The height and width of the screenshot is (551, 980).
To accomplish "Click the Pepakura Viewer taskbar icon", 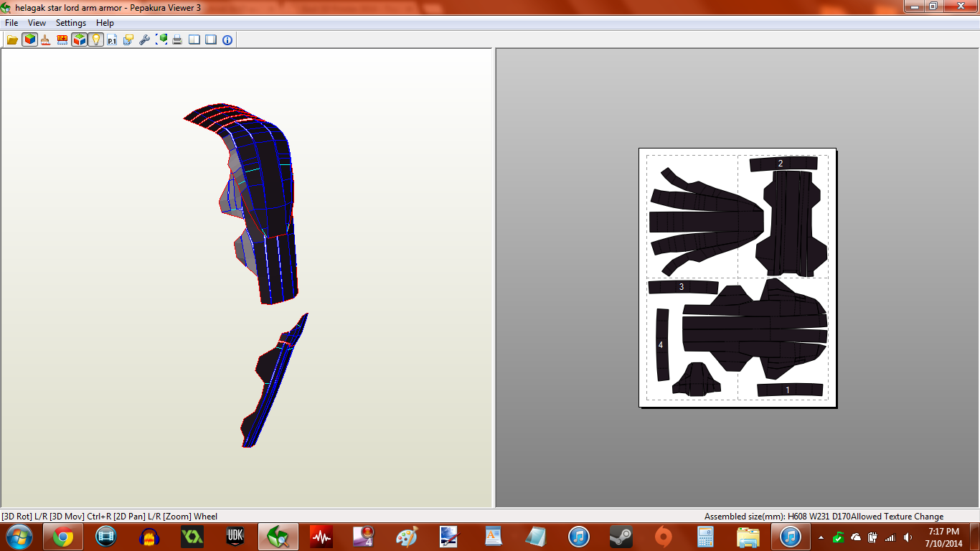I will pyautogui.click(x=278, y=537).
